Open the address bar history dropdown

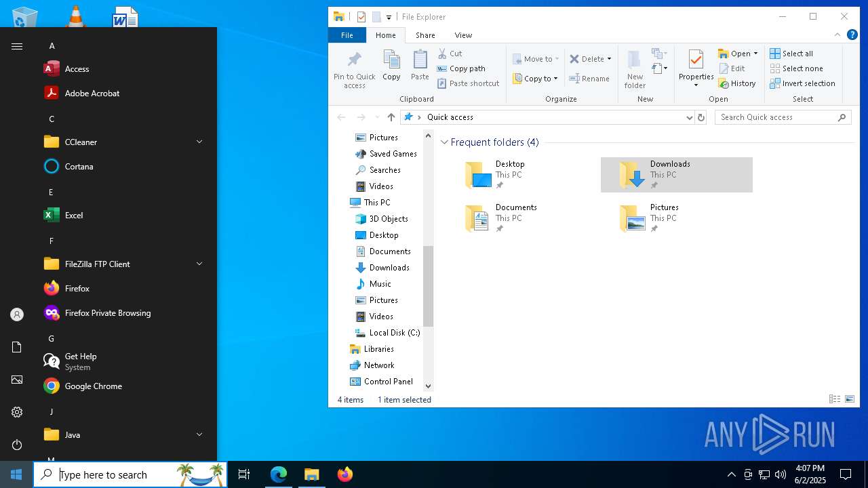690,117
